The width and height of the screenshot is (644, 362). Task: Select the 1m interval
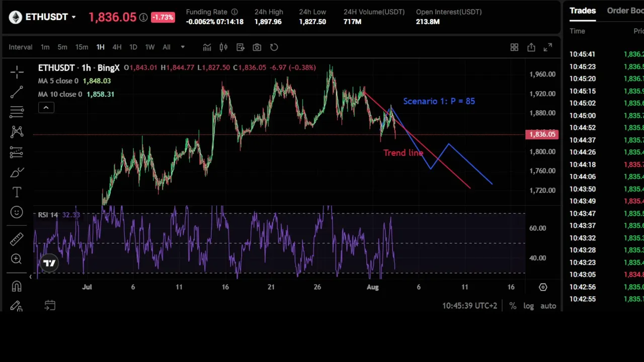pyautogui.click(x=45, y=47)
